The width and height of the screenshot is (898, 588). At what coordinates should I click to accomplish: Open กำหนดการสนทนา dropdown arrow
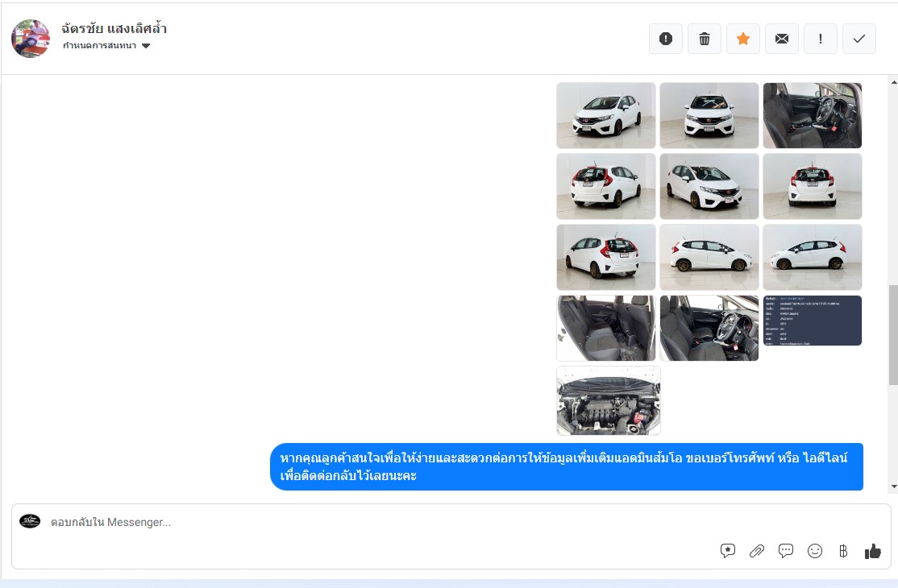point(146,46)
